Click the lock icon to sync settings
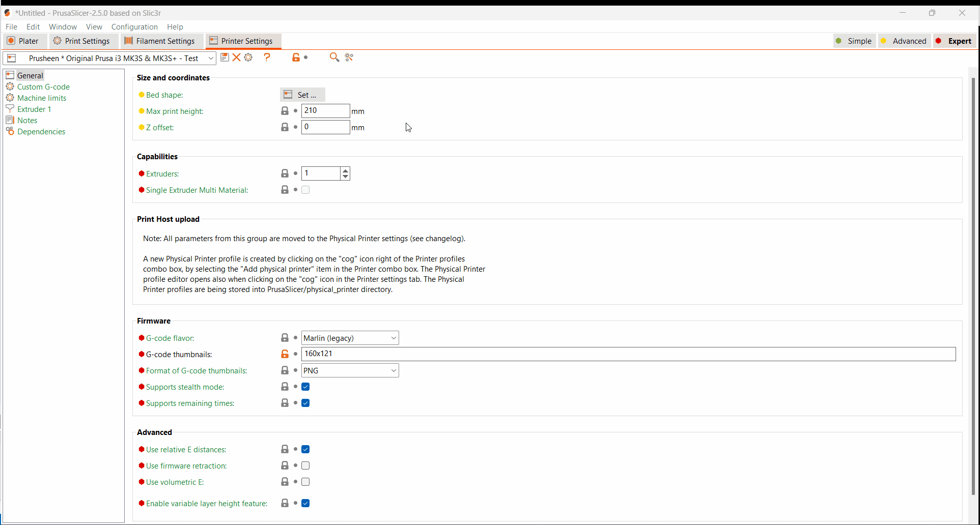 click(x=297, y=57)
